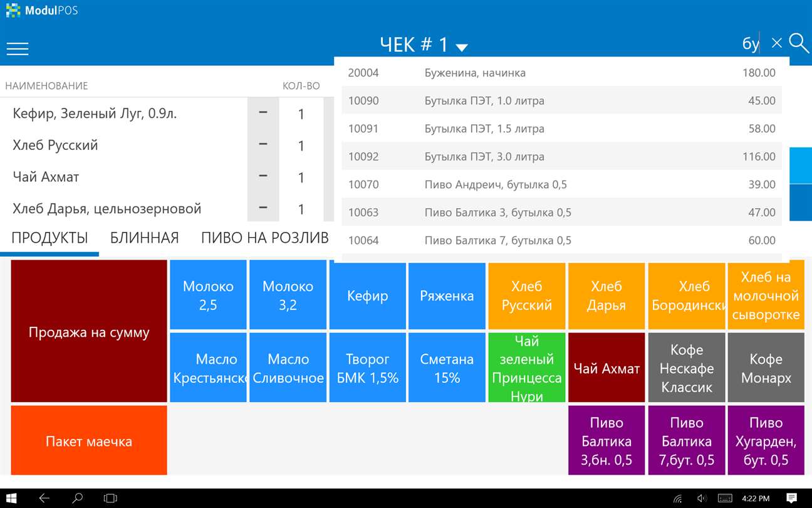Image resolution: width=812 pixels, height=508 pixels.
Task: Tap the Кофе Нескафе Классик tile
Action: [x=687, y=368]
